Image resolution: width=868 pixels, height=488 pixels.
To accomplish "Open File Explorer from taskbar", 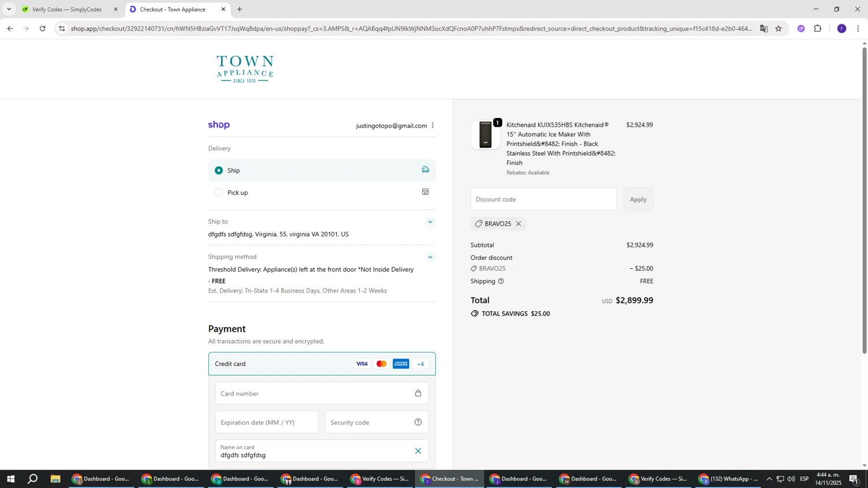I will [56, 479].
